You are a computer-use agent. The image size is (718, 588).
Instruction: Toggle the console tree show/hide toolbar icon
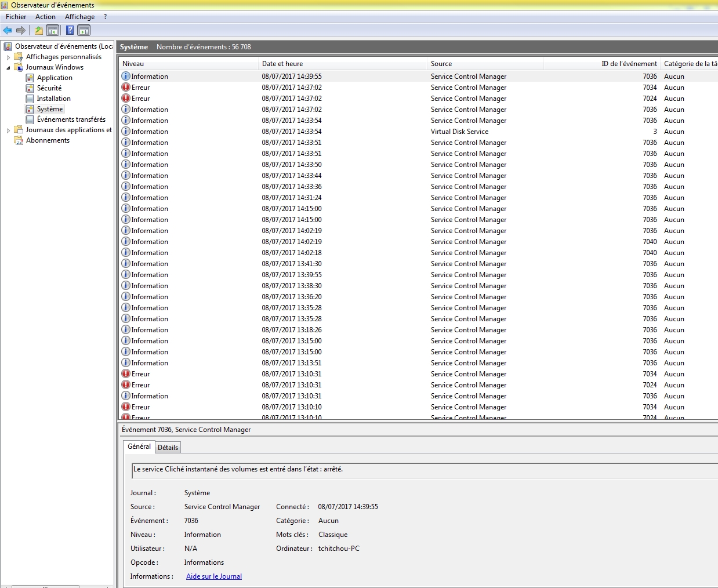[53, 31]
